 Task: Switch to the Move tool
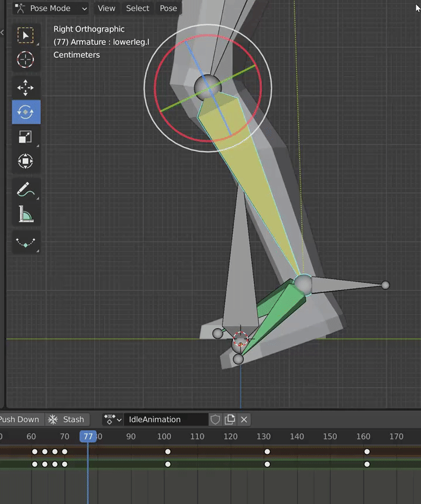26,88
